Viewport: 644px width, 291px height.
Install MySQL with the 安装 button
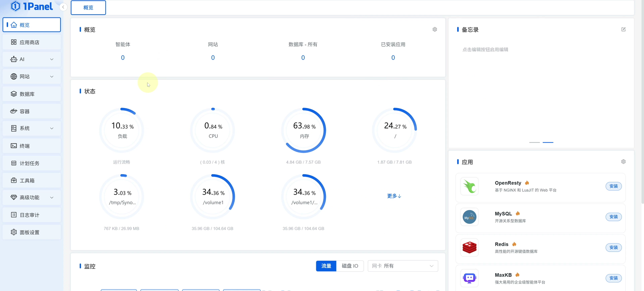tap(613, 217)
